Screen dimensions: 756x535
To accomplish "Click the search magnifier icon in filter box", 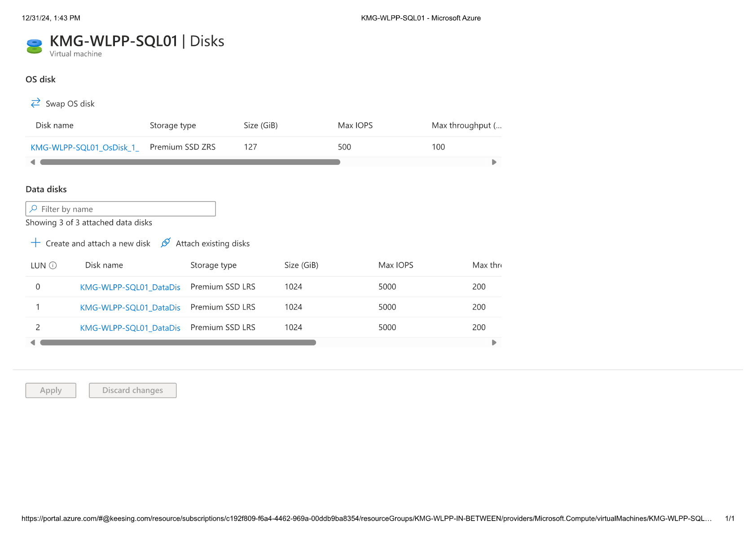I will (34, 209).
